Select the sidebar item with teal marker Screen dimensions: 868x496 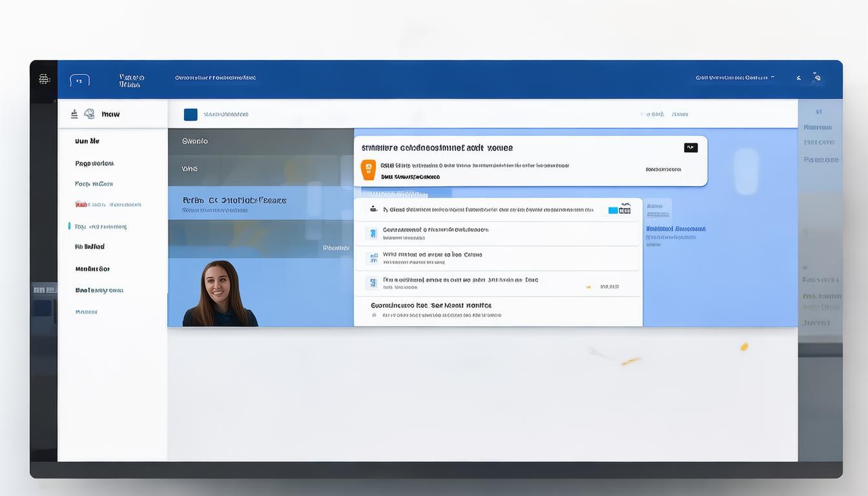click(x=100, y=227)
